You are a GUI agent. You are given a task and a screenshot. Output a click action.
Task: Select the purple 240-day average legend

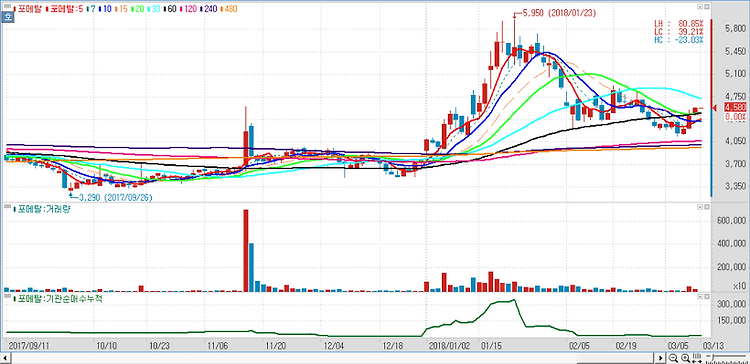[x=208, y=9]
